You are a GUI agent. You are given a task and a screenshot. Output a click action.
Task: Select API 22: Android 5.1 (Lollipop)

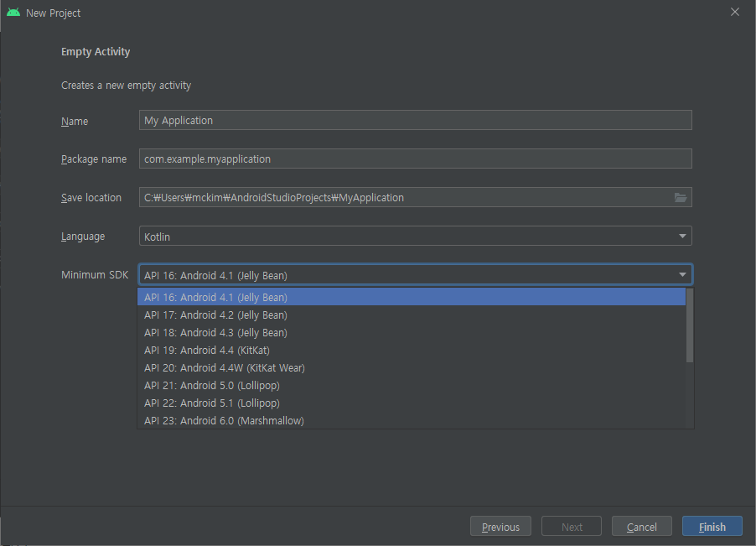[x=412, y=403]
